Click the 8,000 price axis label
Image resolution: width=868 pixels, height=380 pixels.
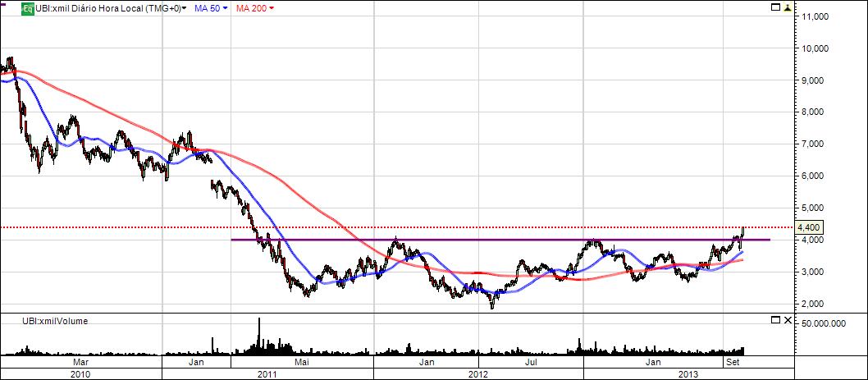[x=814, y=112]
